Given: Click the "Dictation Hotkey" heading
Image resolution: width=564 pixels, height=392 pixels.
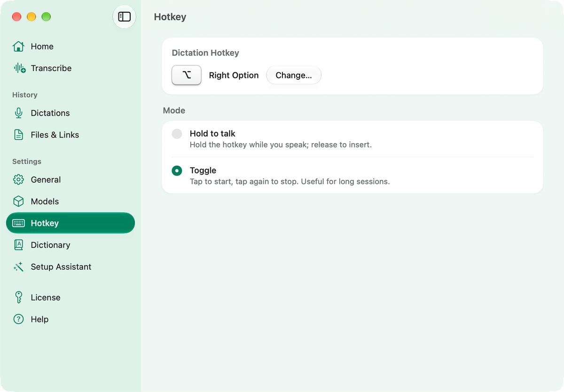Looking at the screenshot, I should click(x=205, y=53).
